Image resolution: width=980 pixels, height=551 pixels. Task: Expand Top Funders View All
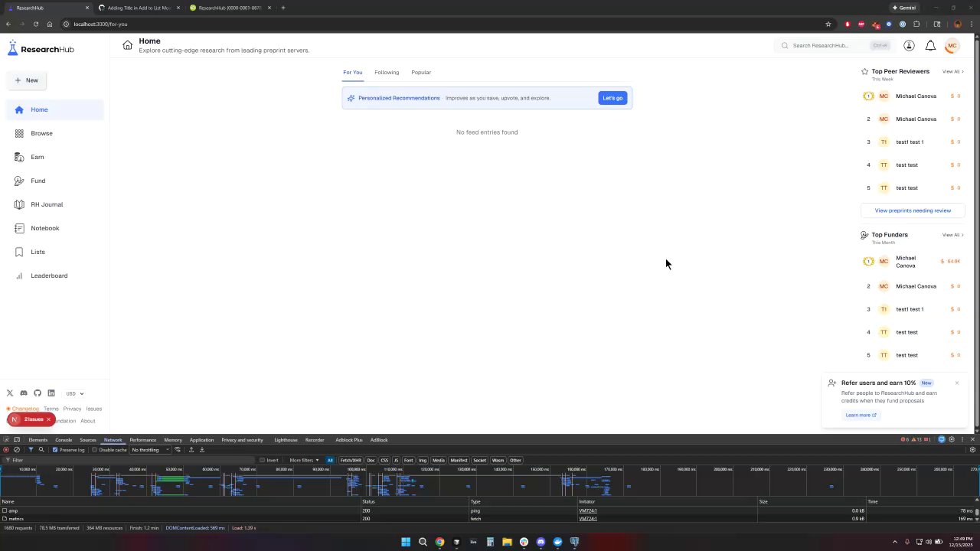point(952,235)
